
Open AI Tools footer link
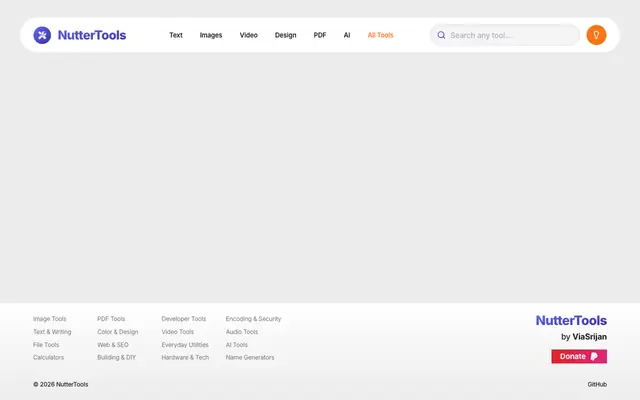tap(237, 345)
